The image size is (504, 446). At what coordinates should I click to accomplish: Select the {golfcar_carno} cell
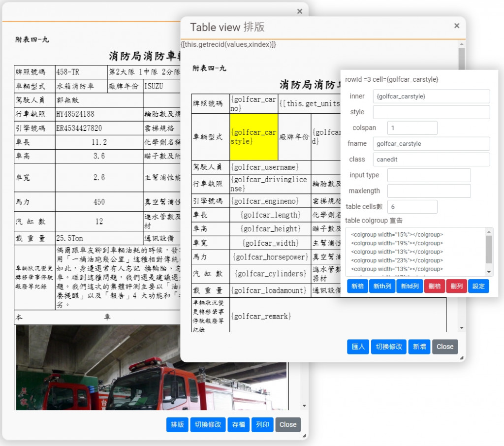(253, 103)
